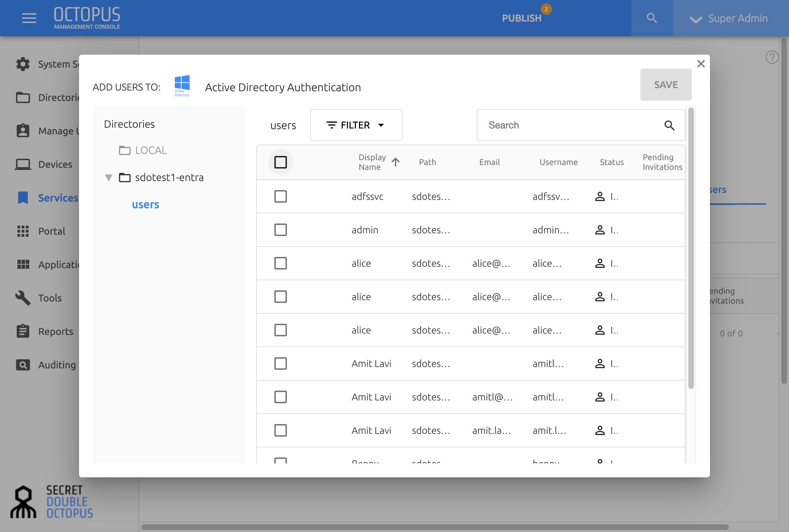Click the Octopus Management Console logo
The image size is (789, 532).
pos(87,18)
